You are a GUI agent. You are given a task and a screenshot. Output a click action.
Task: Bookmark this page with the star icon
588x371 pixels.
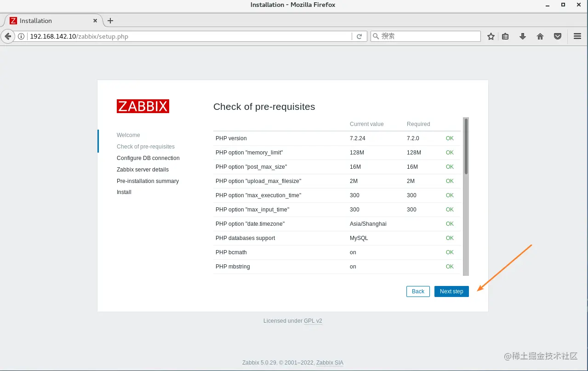tap(491, 36)
